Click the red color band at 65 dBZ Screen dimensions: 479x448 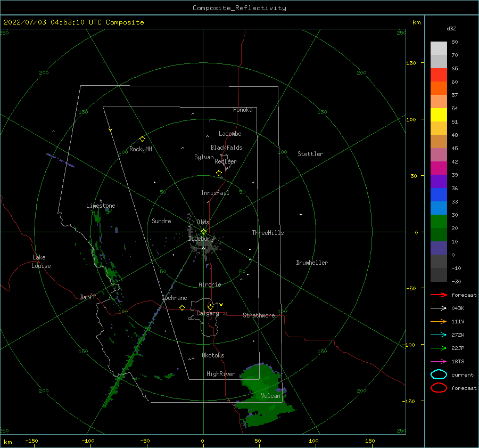coord(439,75)
